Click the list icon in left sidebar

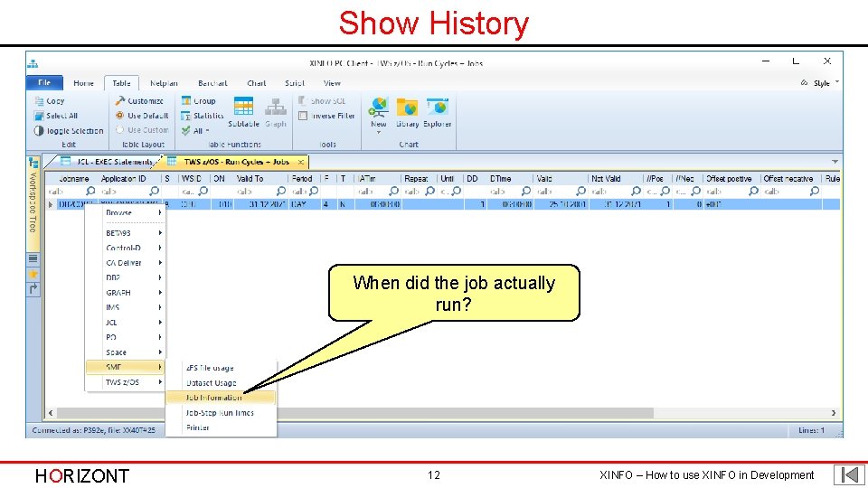(33, 258)
